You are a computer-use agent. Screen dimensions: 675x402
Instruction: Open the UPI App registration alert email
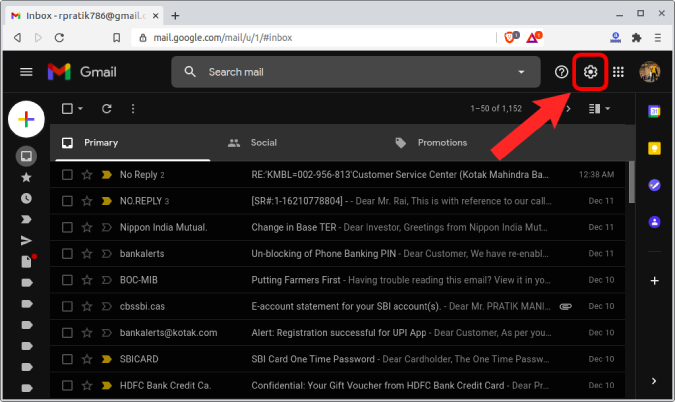(x=338, y=333)
